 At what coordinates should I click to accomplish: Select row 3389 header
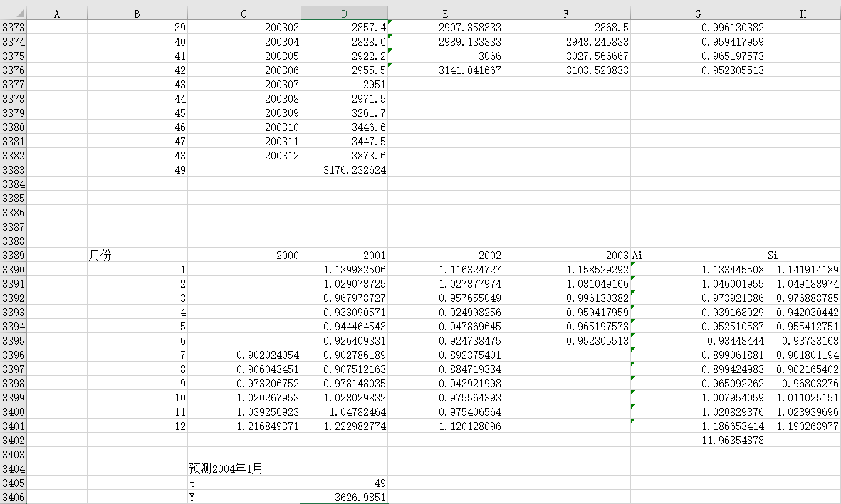coord(14,256)
